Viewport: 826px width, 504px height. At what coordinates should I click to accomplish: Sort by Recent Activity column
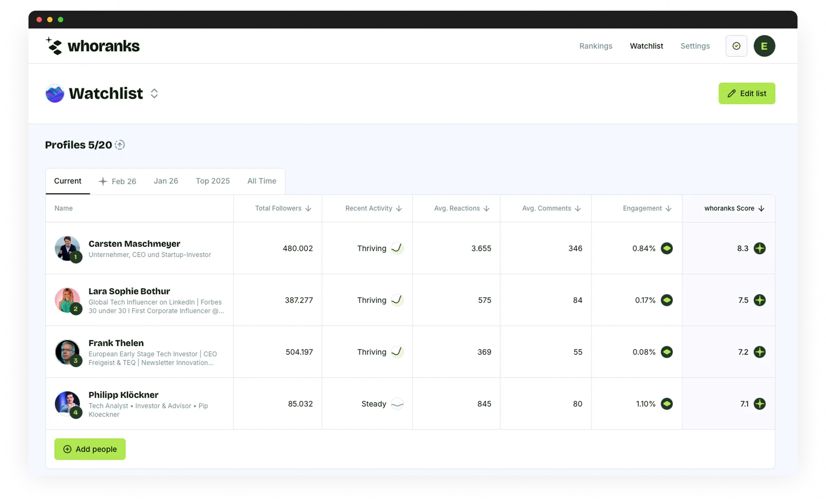373,209
